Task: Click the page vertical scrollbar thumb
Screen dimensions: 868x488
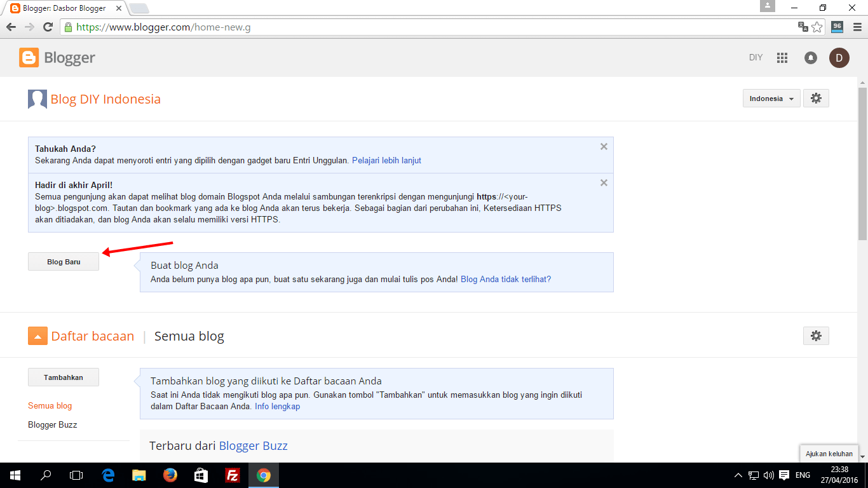Action: (862, 164)
